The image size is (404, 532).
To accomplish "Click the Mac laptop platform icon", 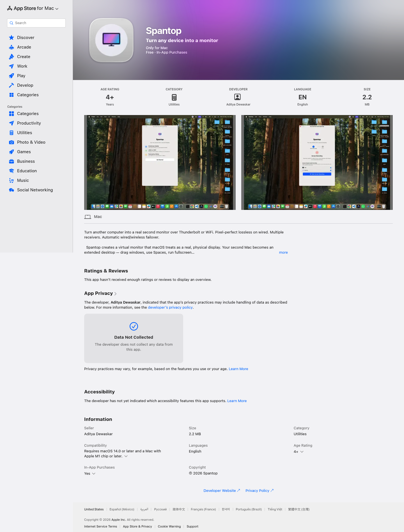I will [88, 217].
